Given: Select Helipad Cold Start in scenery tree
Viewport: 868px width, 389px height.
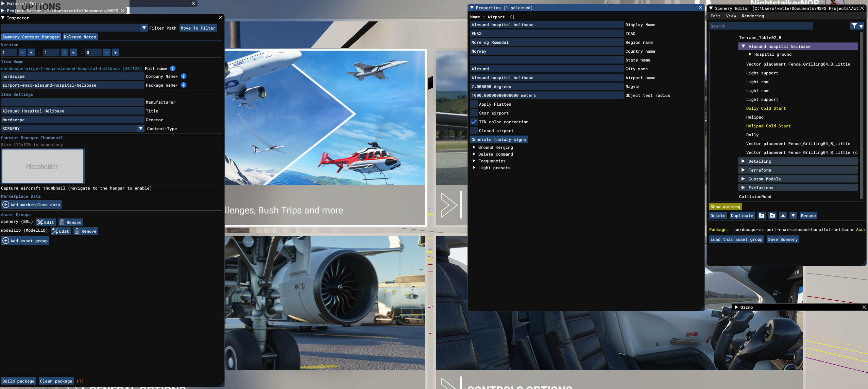Looking at the screenshot, I should (768, 126).
